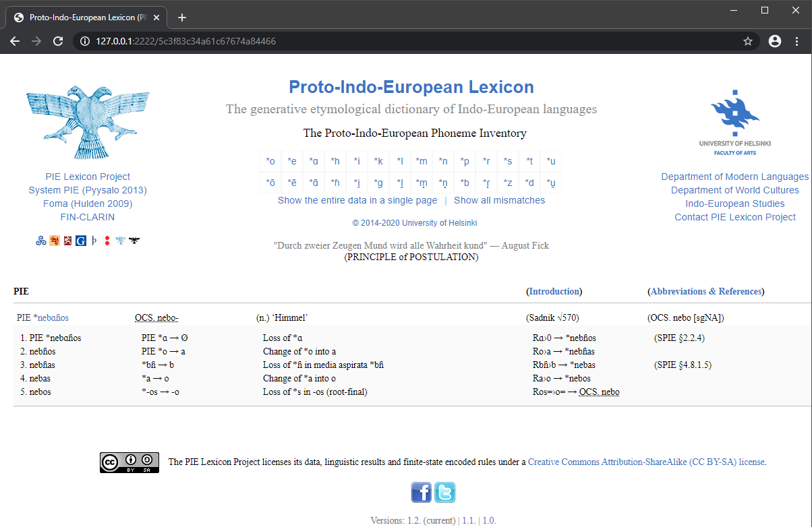Open the 'Introduction' link
Viewport: 812px width, 527px height.
click(554, 291)
